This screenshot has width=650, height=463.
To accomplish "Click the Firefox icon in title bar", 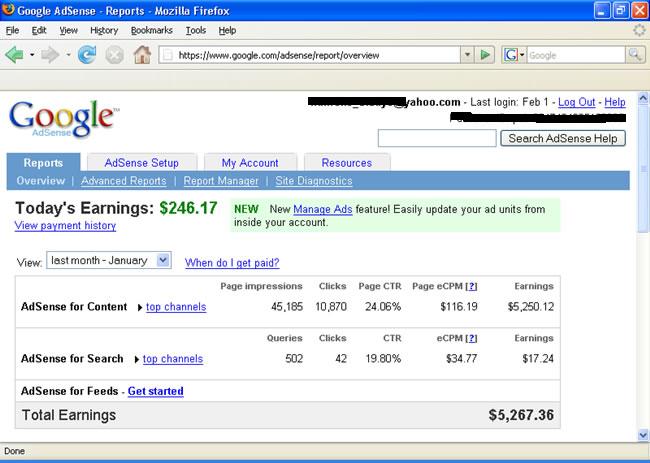I will tap(8, 9).
